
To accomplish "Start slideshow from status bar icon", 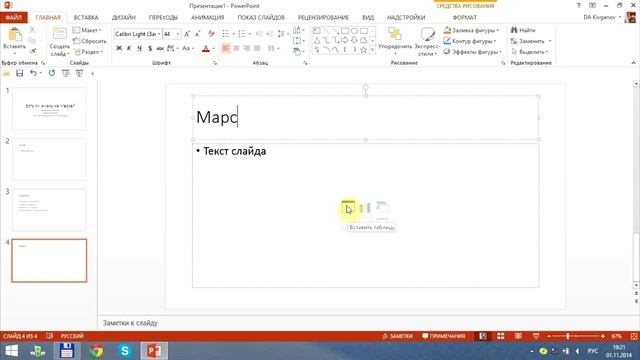I will pos(536,336).
